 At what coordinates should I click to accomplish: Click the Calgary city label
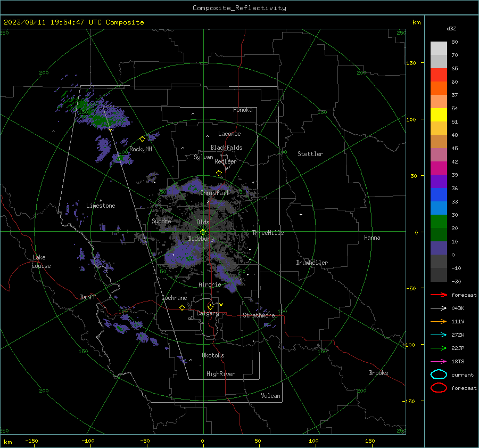point(208,313)
